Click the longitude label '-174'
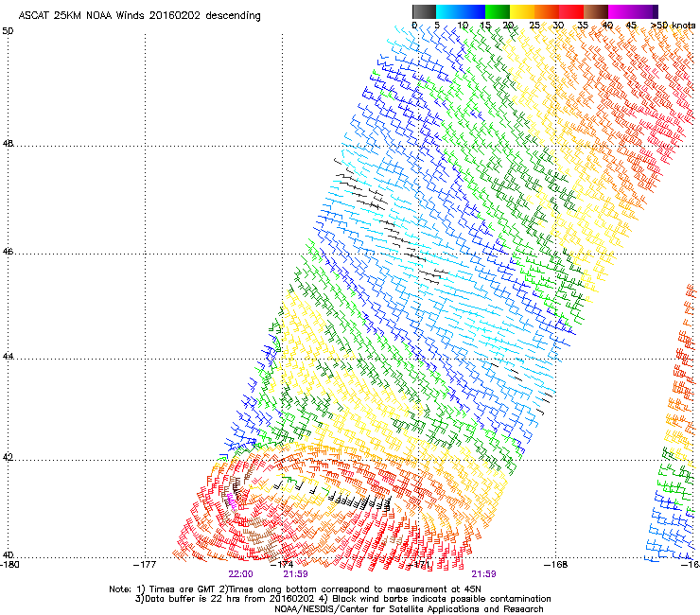This screenshot has width=700, height=615. click(x=282, y=564)
